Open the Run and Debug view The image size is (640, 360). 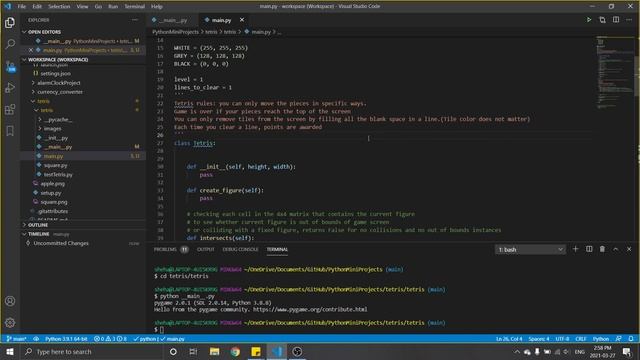(x=10, y=88)
